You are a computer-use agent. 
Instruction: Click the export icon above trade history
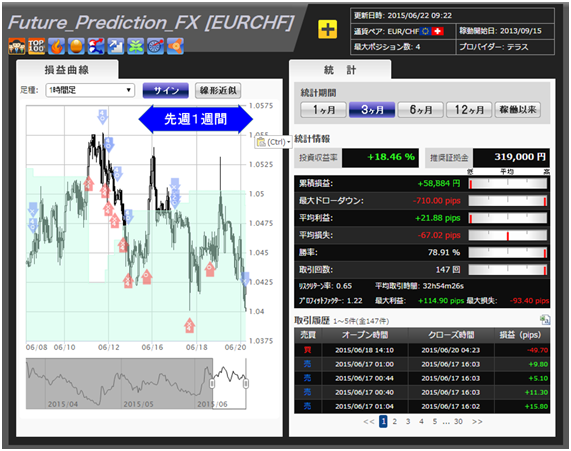[x=545, y=319]
